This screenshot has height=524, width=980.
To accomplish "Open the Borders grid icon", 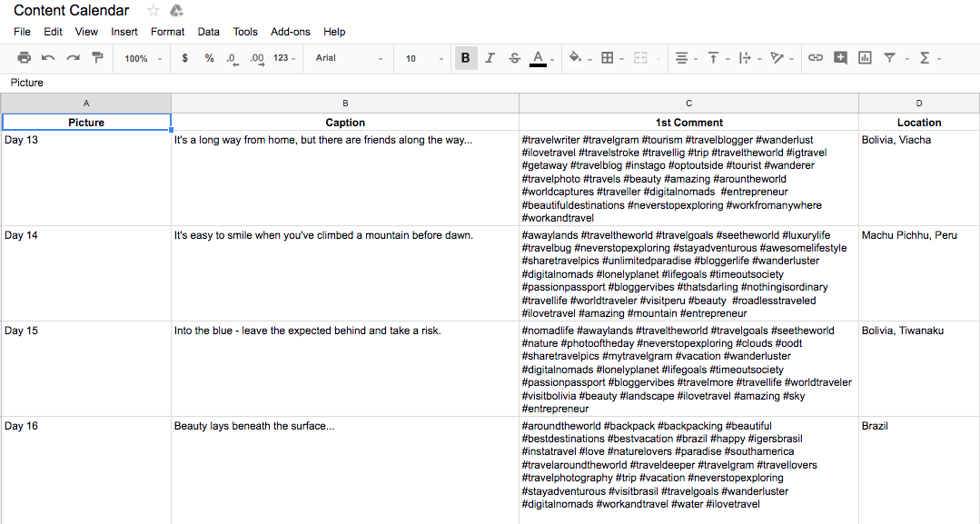I will (x=607, y=58).
